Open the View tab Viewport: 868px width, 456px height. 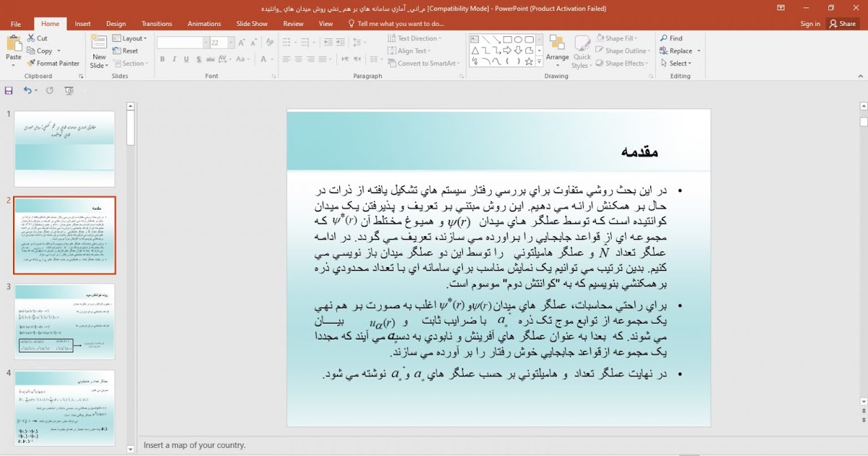[x=325, y=24]
